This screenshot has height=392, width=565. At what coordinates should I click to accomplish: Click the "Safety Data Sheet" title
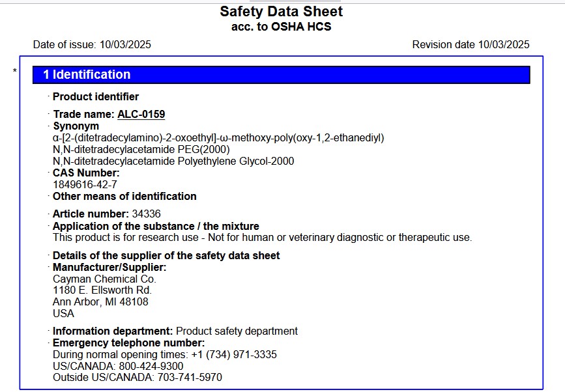point(281,12)
